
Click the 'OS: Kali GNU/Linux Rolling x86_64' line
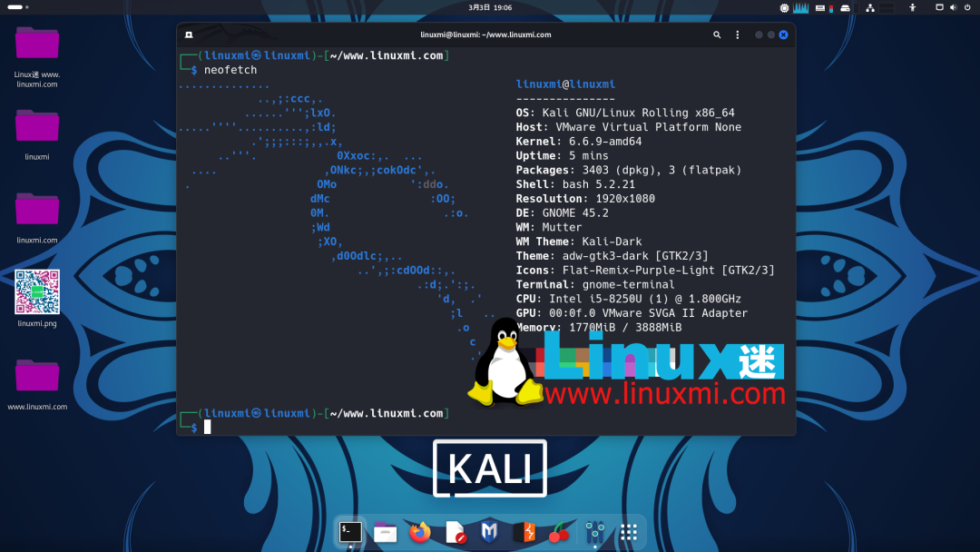click(625, 113)
